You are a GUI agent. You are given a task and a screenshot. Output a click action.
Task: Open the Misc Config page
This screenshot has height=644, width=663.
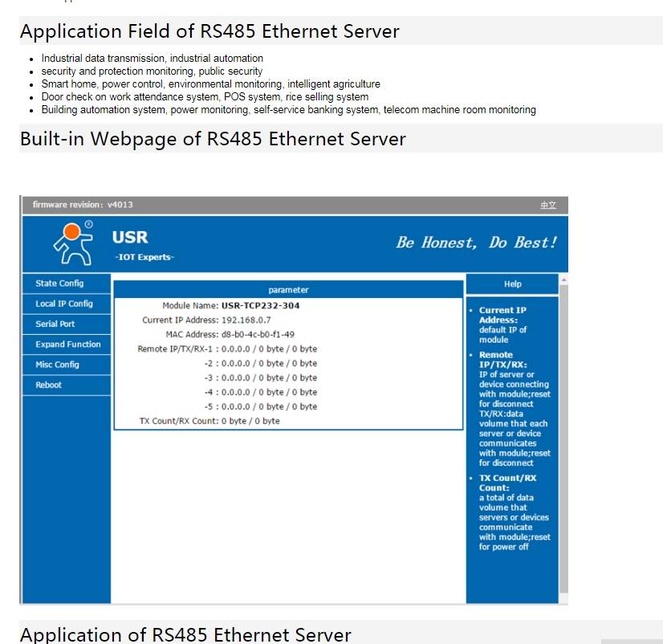coord(56,365)
